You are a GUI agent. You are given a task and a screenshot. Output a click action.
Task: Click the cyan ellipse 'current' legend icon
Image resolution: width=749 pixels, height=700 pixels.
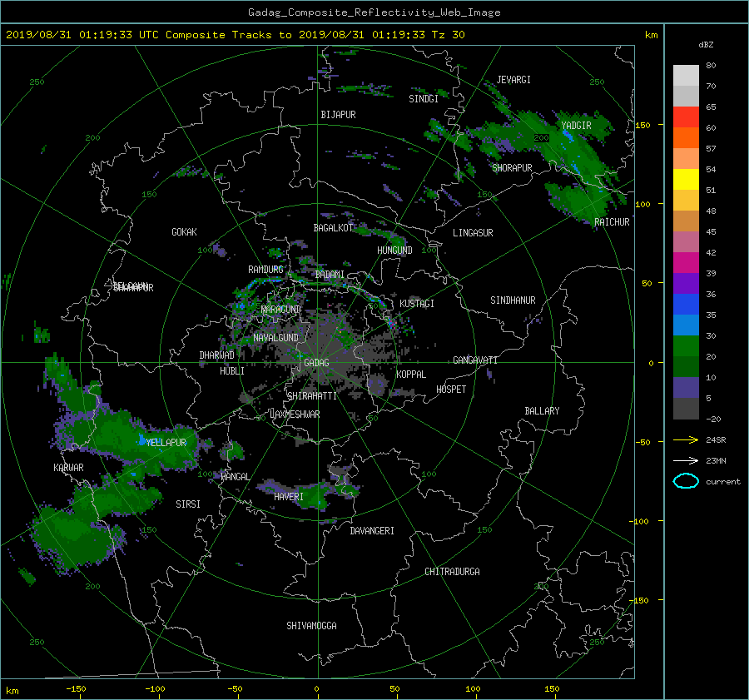686,481
